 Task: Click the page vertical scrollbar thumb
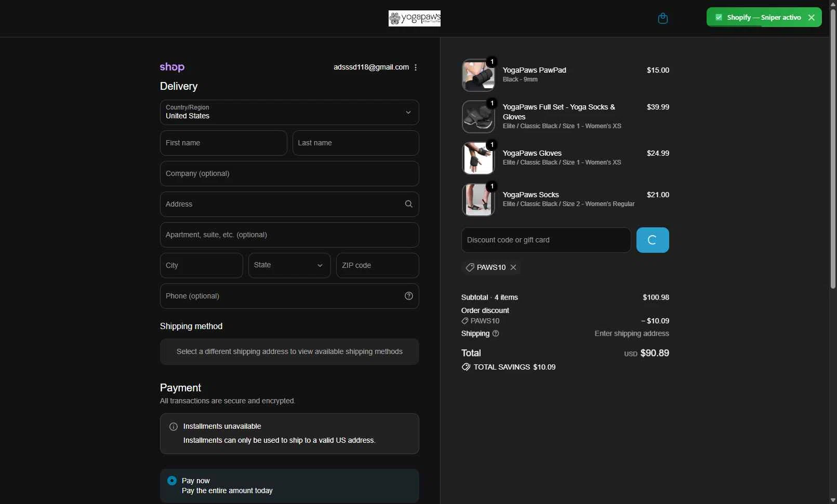[x=833, y=149]
